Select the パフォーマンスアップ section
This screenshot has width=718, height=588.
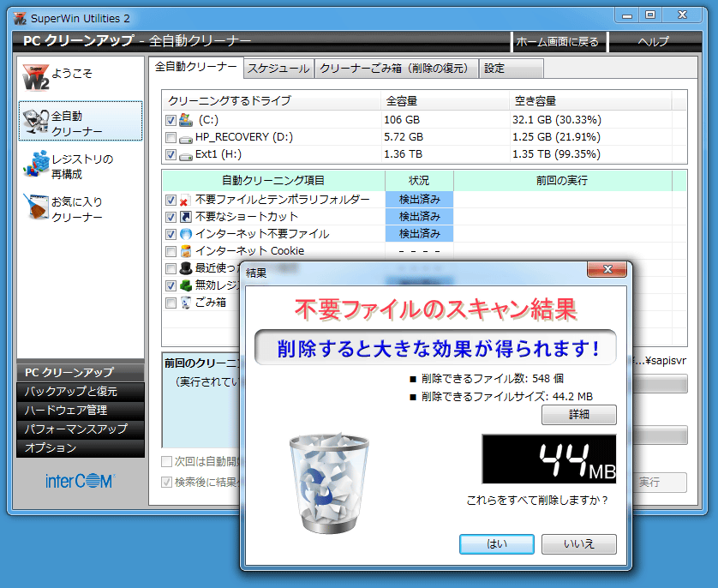(x=81, y=429)
